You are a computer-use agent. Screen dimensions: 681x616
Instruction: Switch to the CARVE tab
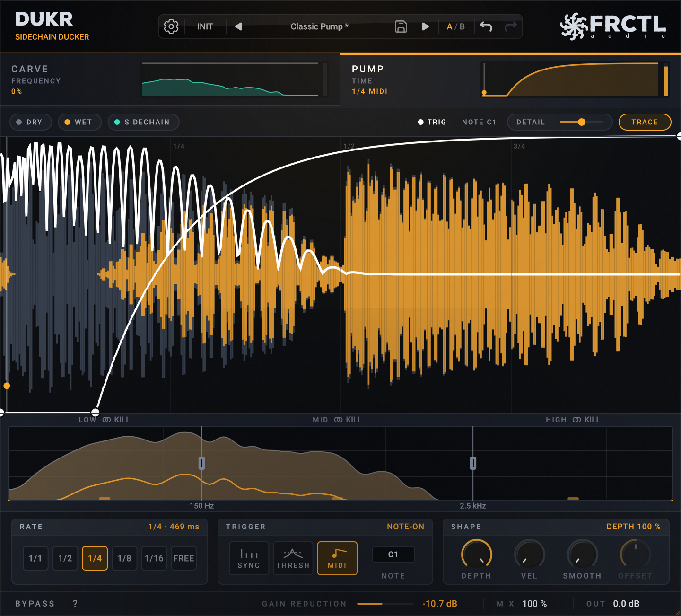(x=170, y=79)
